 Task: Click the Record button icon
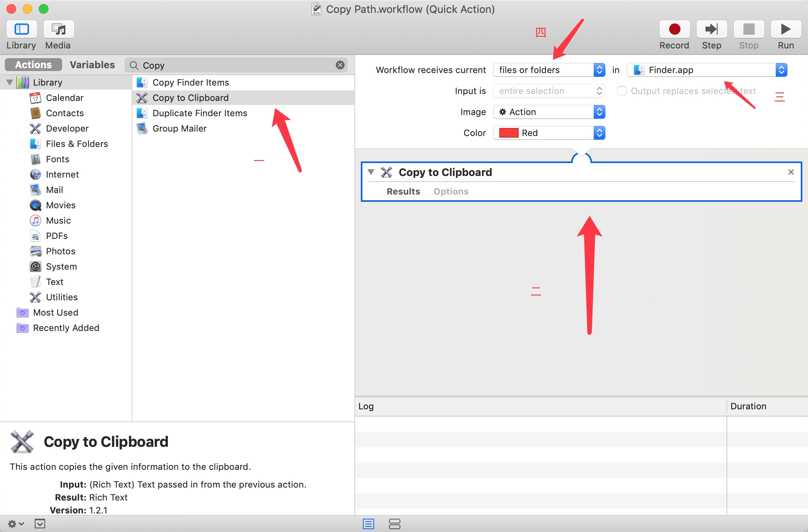pos(674,29)
